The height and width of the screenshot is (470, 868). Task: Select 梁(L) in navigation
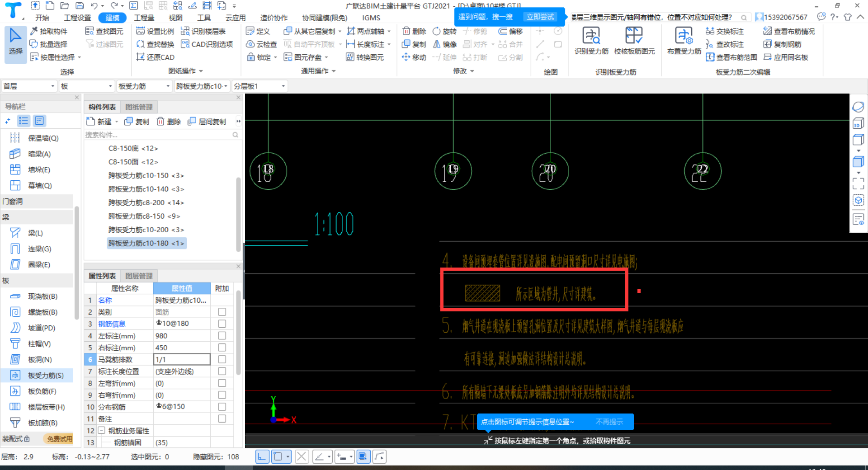click(x=37, y=233)
